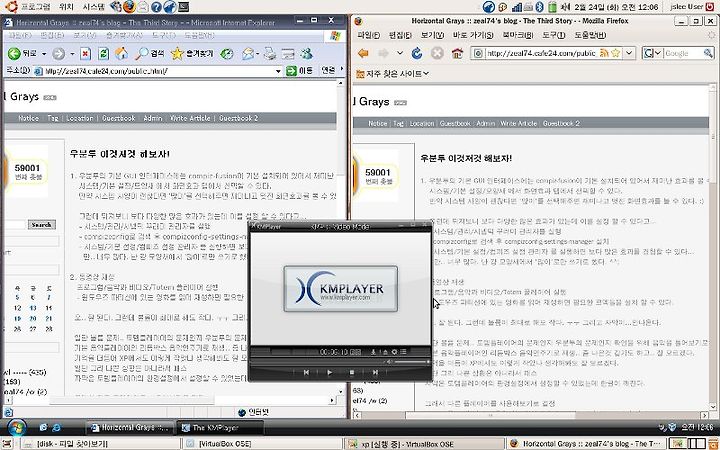Play video in KMPlayer

coord(329,372)
